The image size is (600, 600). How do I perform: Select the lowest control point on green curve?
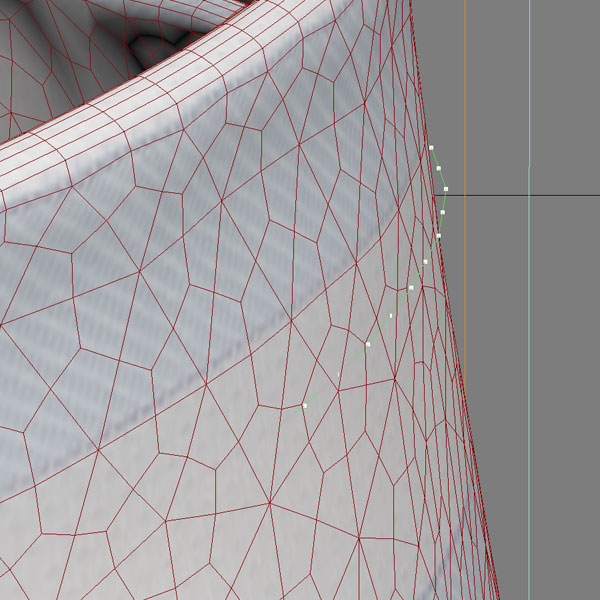click(x=305, y=406)
